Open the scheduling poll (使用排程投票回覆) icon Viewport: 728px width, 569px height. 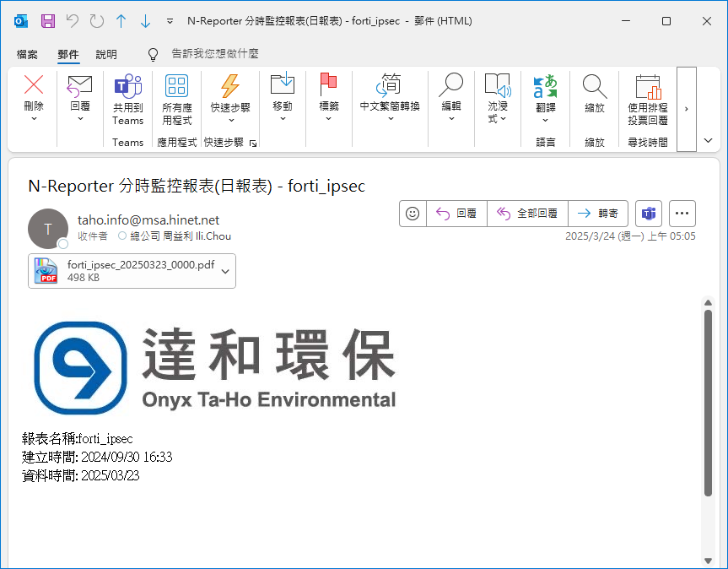648,85
